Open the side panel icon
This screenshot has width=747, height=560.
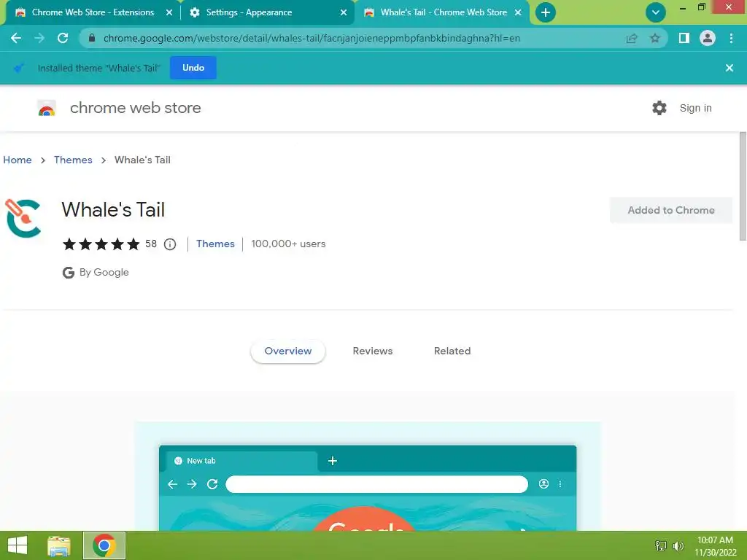pyautogui.click(x=684, y=38)
